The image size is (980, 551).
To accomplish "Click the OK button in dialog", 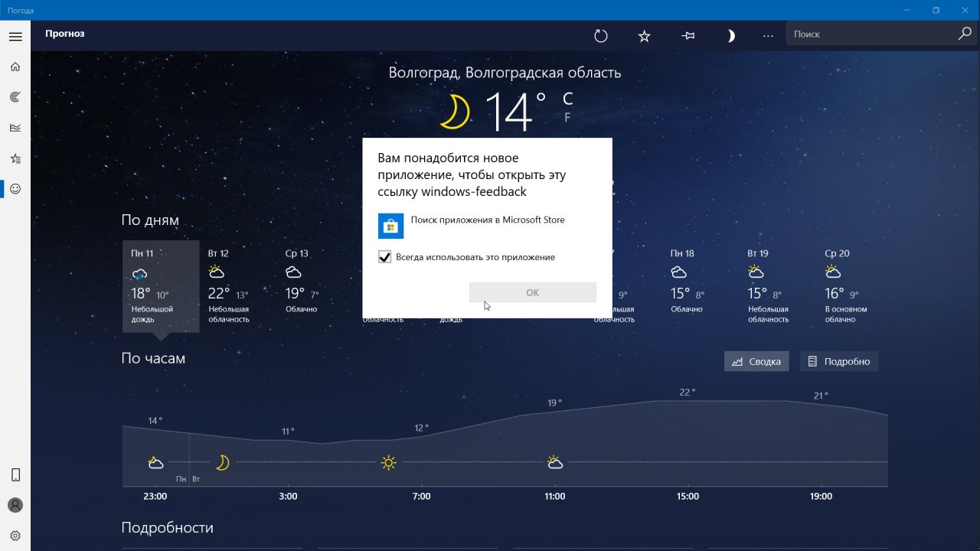I will [533, 292].
